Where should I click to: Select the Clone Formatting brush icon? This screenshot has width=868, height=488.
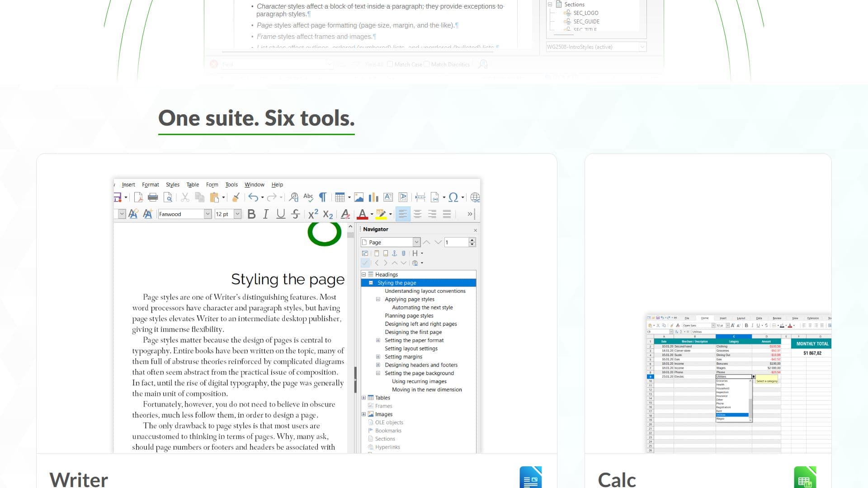(236, 197)
